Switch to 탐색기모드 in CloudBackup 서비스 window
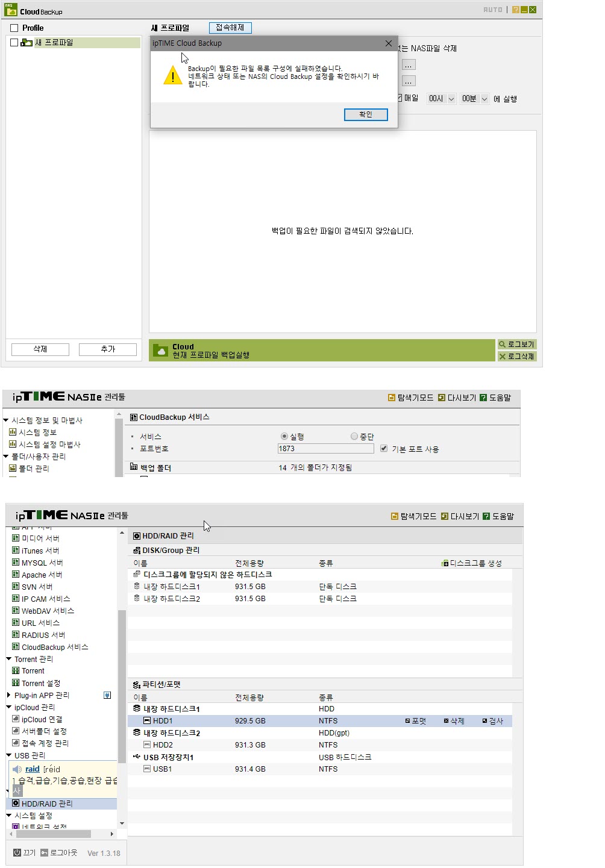This screenshot has height=868, width=605. pos(410,398)
